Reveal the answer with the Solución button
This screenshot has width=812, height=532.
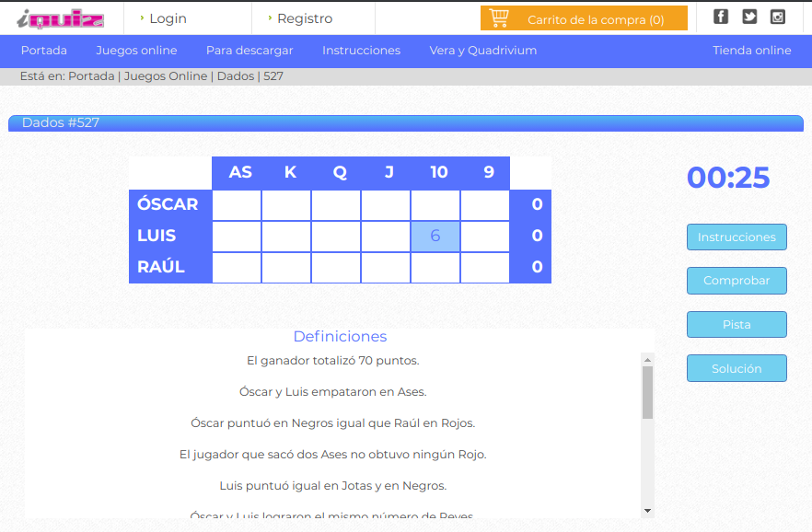point(737,368)
